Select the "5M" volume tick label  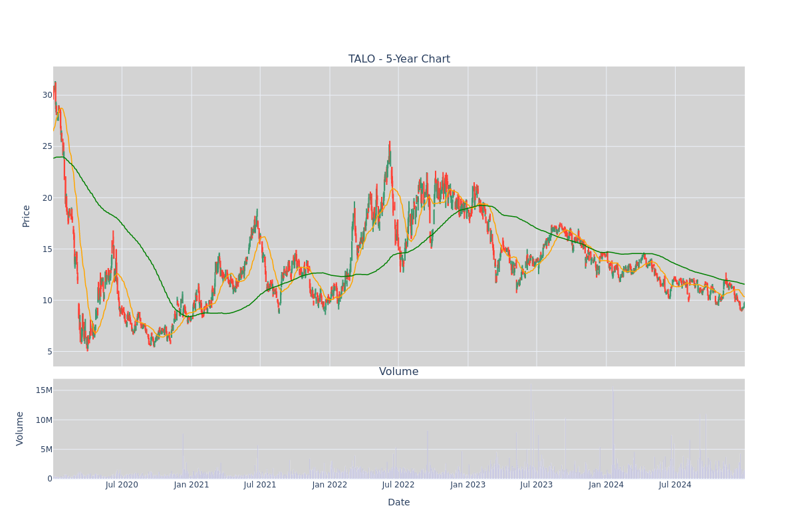[x=47, y=449]
